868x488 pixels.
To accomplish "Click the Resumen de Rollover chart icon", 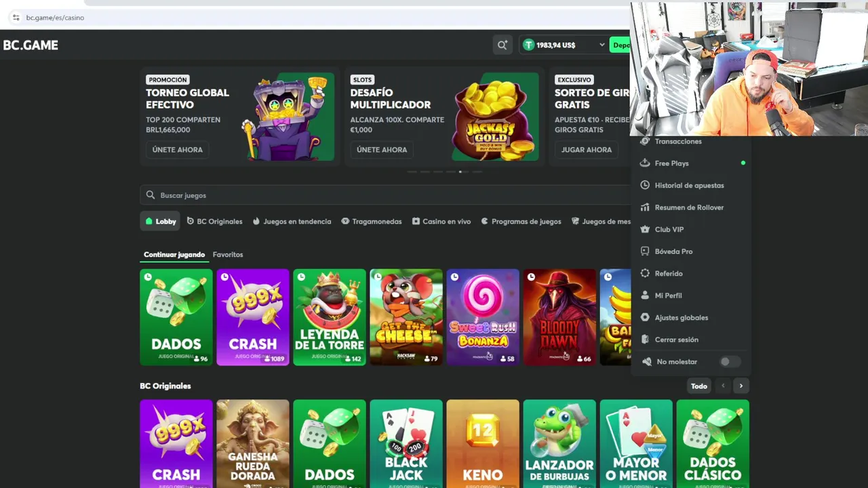I will [x=645, y=207].
